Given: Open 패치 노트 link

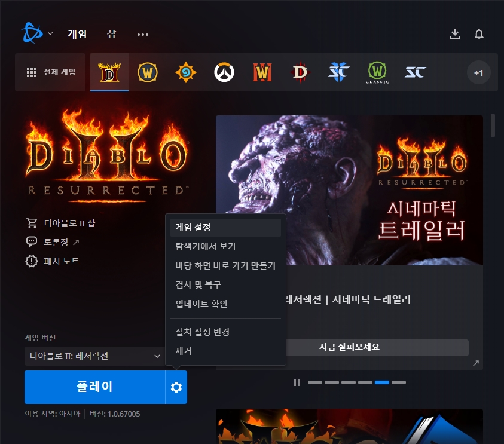Looking at the screenshot, I should [52, 261].
